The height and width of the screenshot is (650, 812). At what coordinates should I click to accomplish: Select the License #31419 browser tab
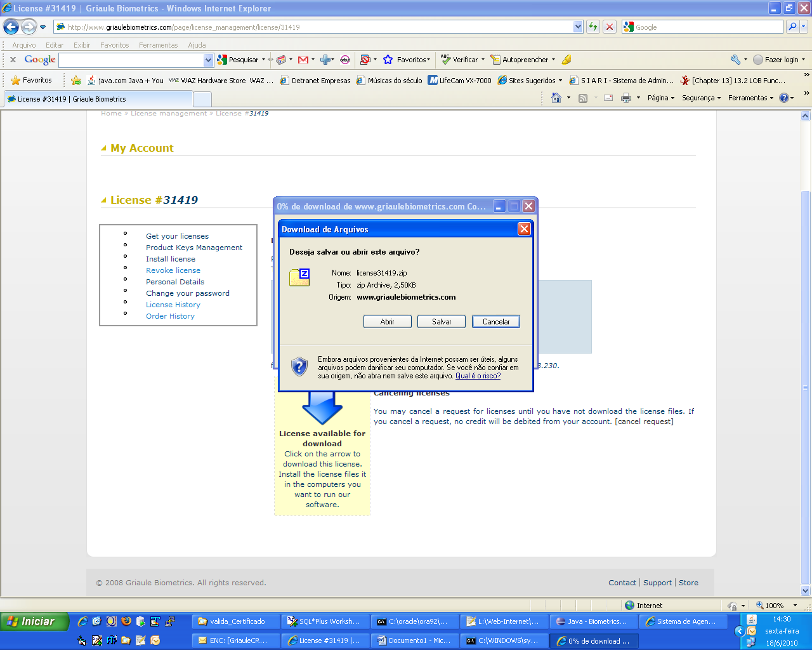click(x=98, y=99)
